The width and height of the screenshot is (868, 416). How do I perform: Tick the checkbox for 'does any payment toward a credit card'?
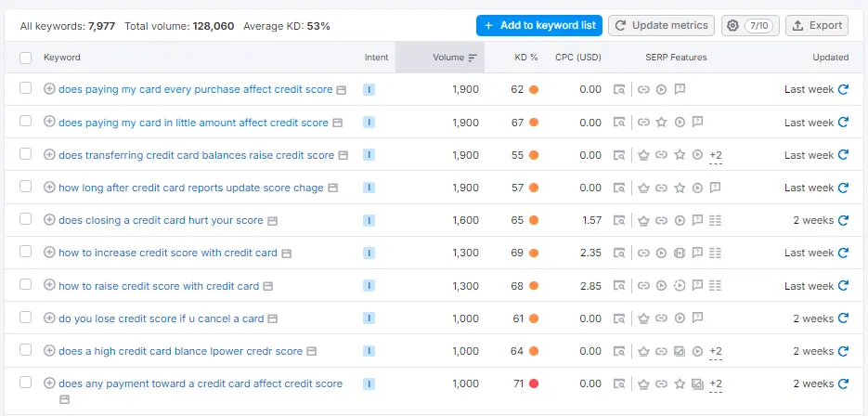click(26, 383)
